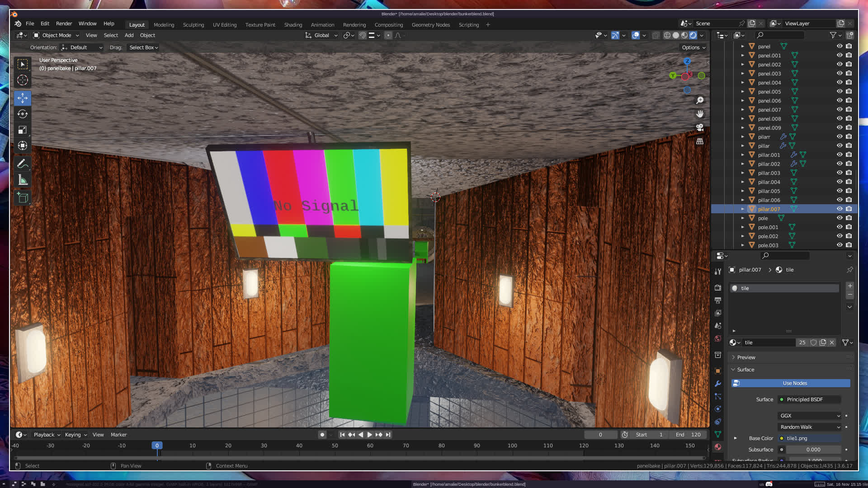The width and height of the screenshot is (868, 488).
Task: Select the Scale tool
Action: pyautogui.click(x=23, y=130)
